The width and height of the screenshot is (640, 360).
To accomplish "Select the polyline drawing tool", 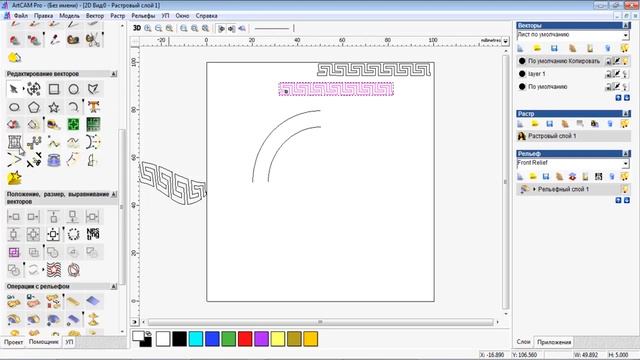I will [x=93, y=89].
